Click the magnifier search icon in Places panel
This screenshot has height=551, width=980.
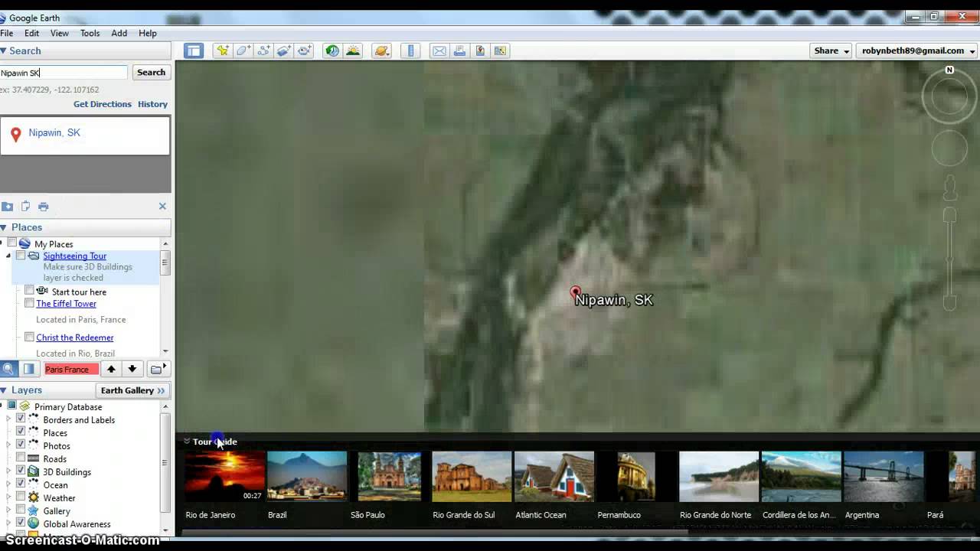point(8,369)
